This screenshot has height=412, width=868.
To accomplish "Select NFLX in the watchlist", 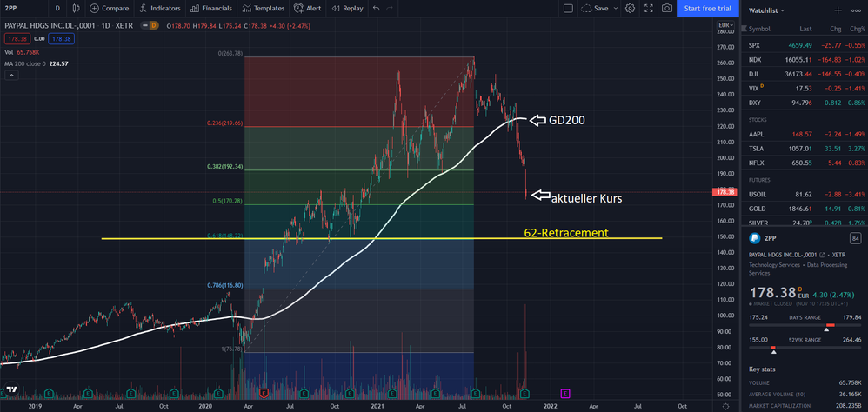I will [x=805, y=163].
